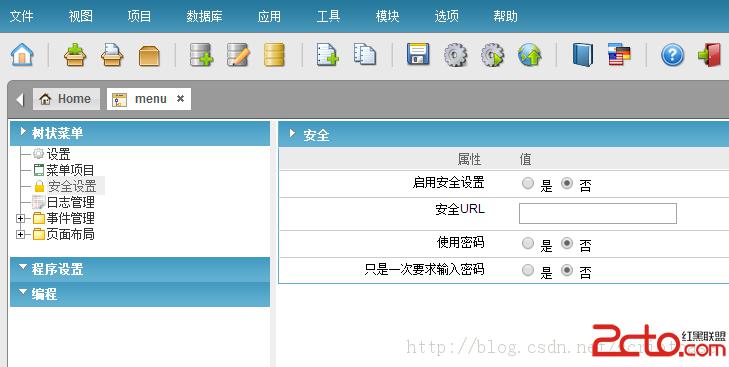This screenshot has width=729, height=367.
Task: Switch to the menu tab
Action: pos(149,99)
